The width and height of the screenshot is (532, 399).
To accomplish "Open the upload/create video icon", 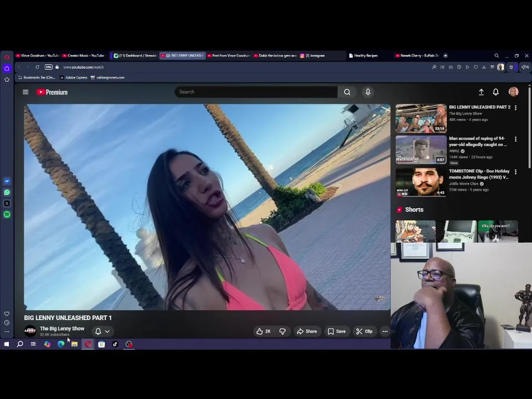I will (x=481, y=92).
